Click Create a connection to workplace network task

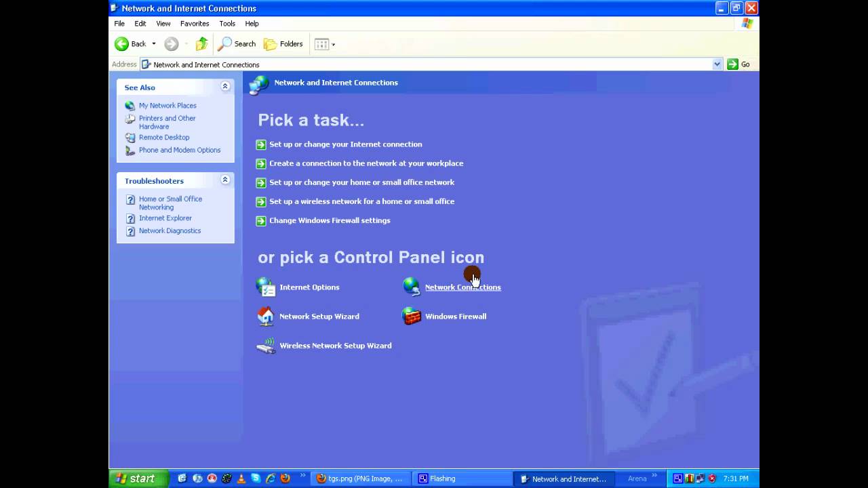[x=366, y=163]
